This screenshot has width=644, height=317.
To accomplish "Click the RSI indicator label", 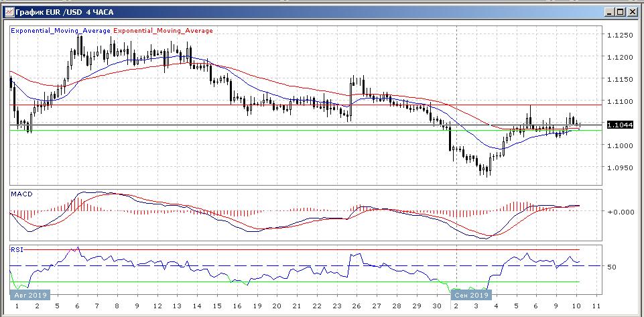I will [17, 249].
